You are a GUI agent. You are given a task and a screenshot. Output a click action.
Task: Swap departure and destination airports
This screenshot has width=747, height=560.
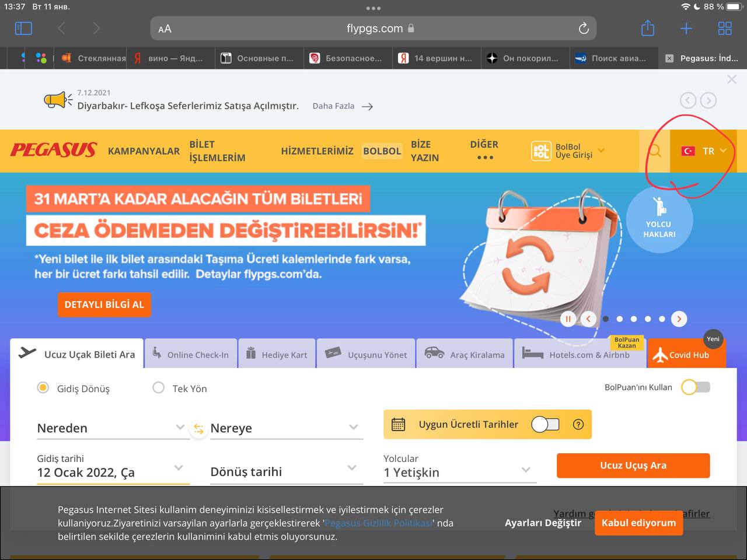pos(198,429)
